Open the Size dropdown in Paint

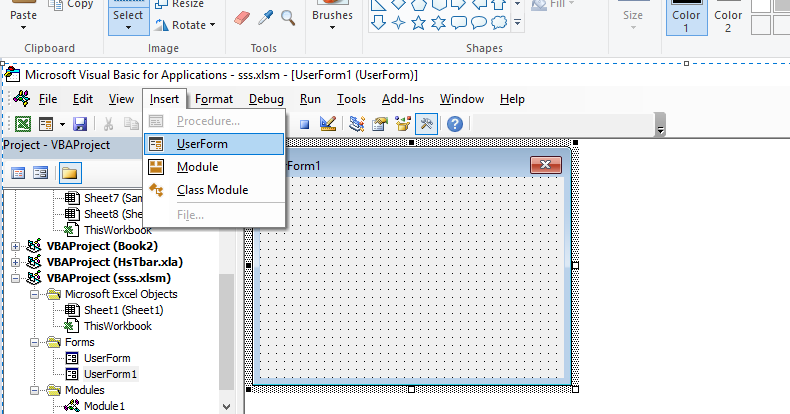(x=633, y=28)
